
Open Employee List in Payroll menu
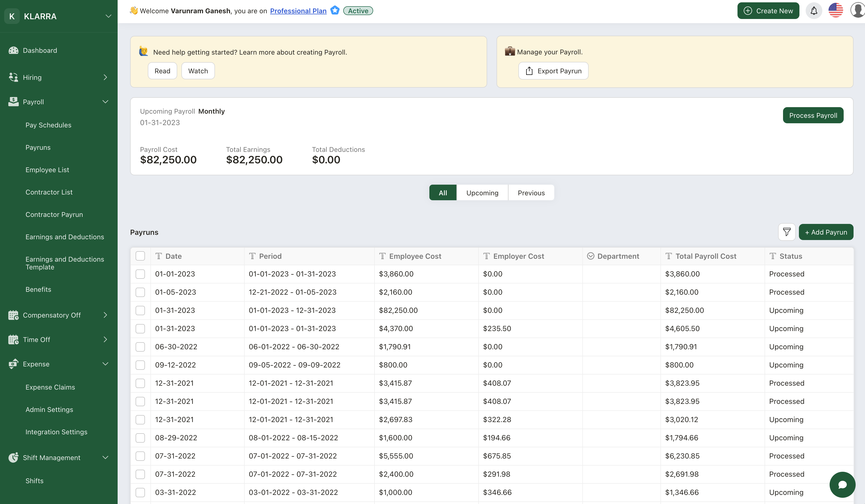click(47, 170)
